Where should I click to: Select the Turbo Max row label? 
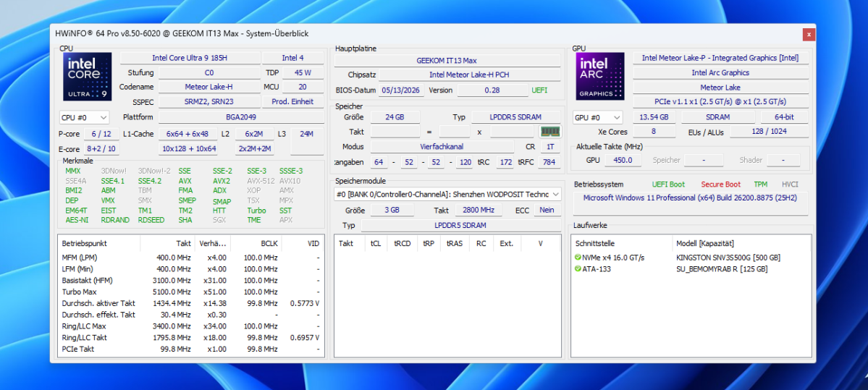(x=79, y=292)
